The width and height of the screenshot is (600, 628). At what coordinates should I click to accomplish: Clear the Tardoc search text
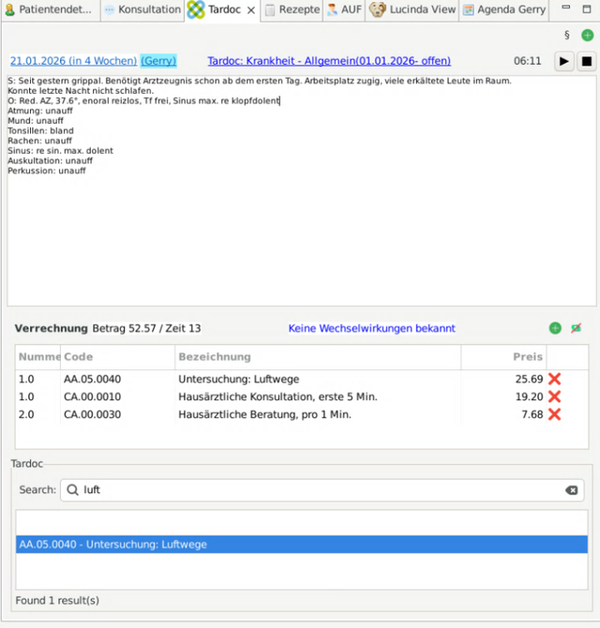tap(572, 490)
